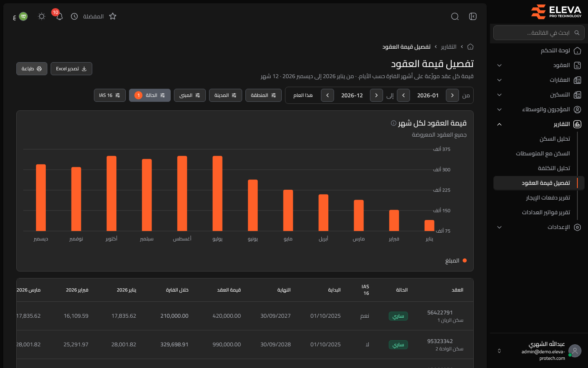Switch to light theme sun icon

(42, 16)
